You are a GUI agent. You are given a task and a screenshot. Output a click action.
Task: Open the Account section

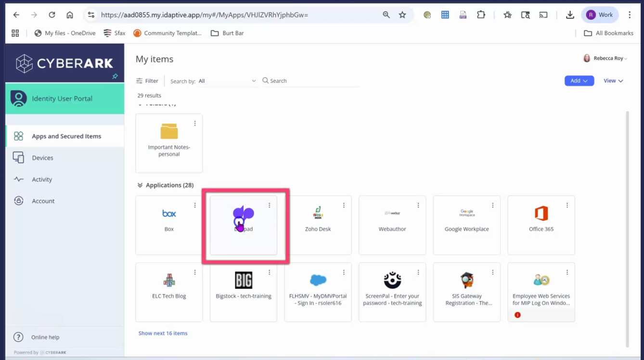[x=64, y=201]
